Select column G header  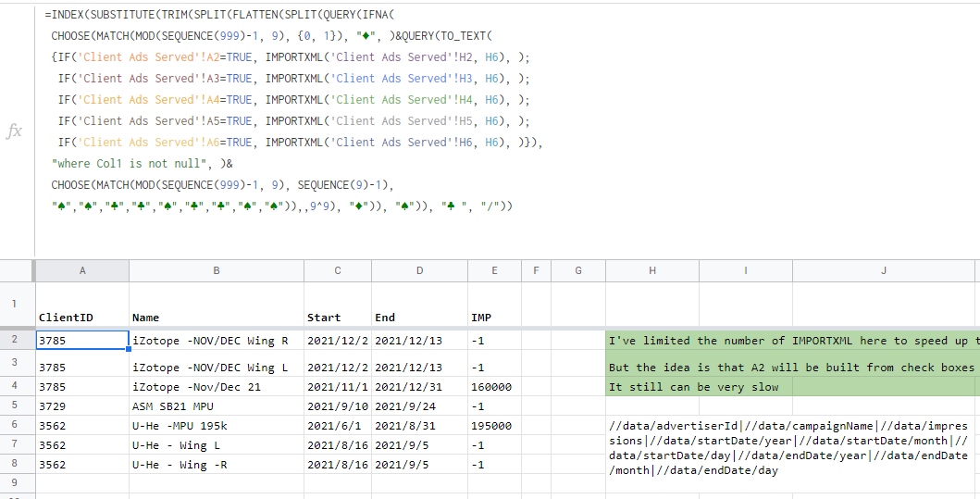(578, 270)
